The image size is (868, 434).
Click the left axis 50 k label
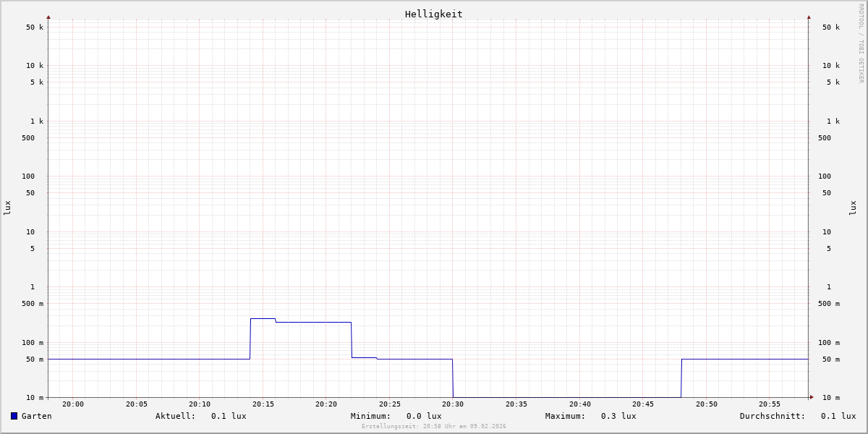click(x=35, y=27)
